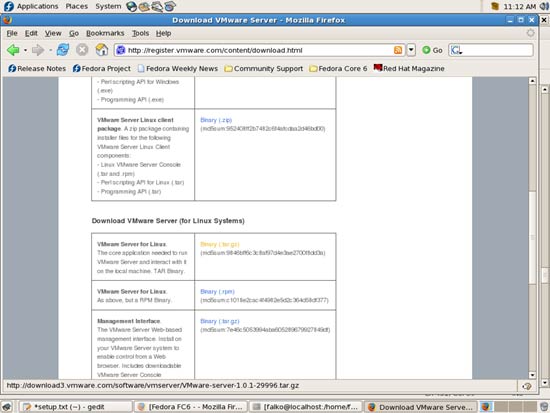Click the Firefox throbber activity indicator
550x413 pixels.
530,33
